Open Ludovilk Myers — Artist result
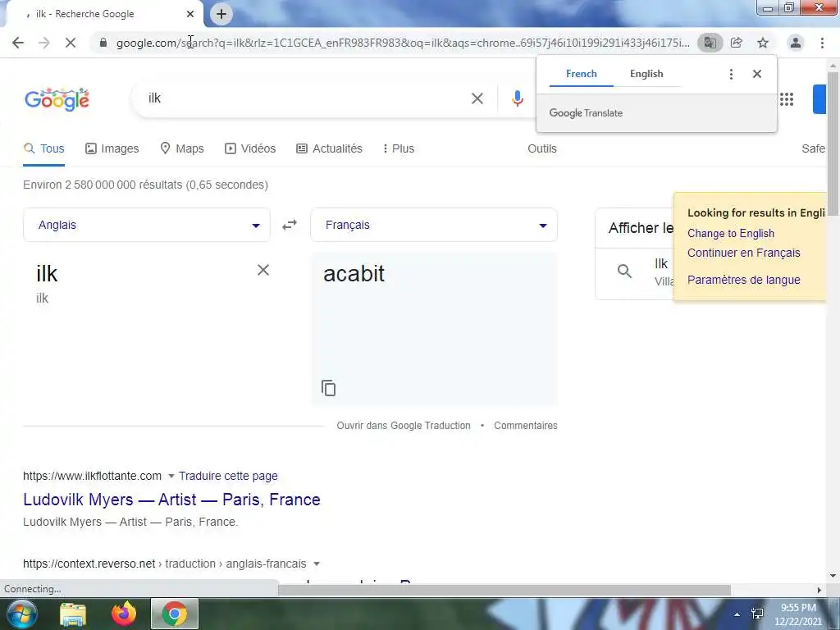 pyautogui.click(x=171, y=500)
